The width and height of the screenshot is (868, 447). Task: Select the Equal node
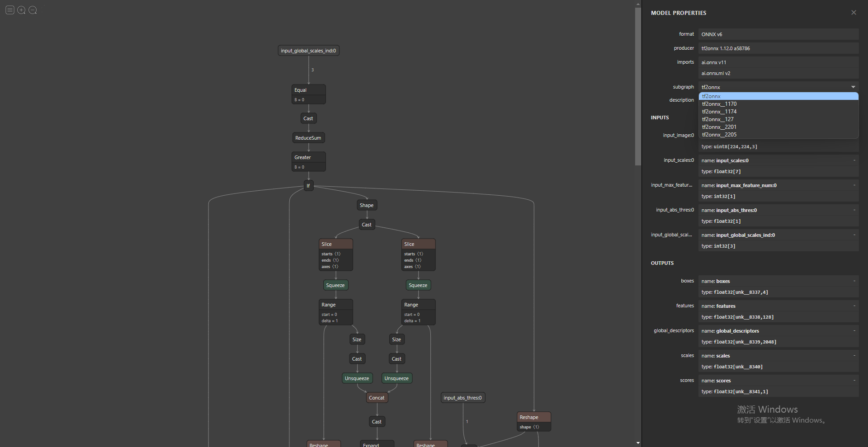pyautogui.click(x=308, y=94)
